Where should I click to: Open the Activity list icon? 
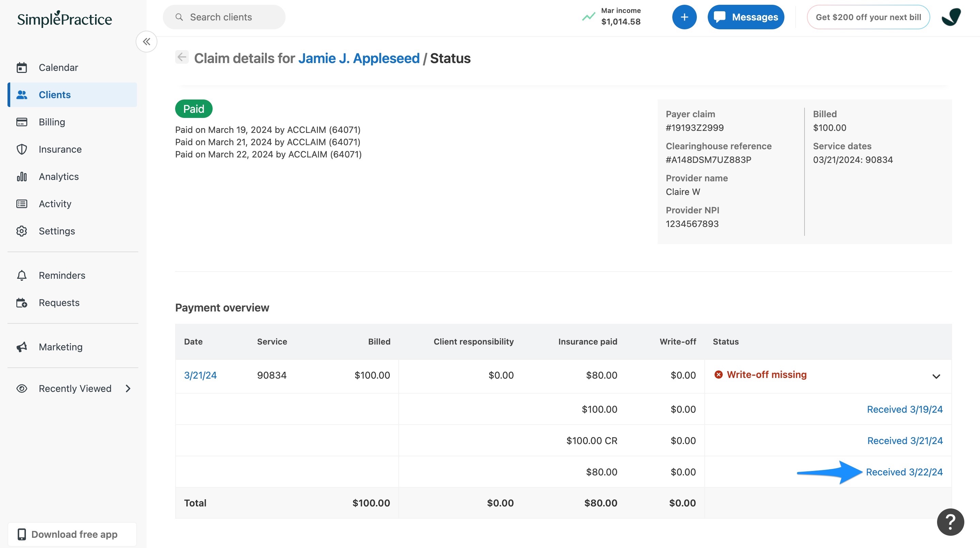(22, 204)
